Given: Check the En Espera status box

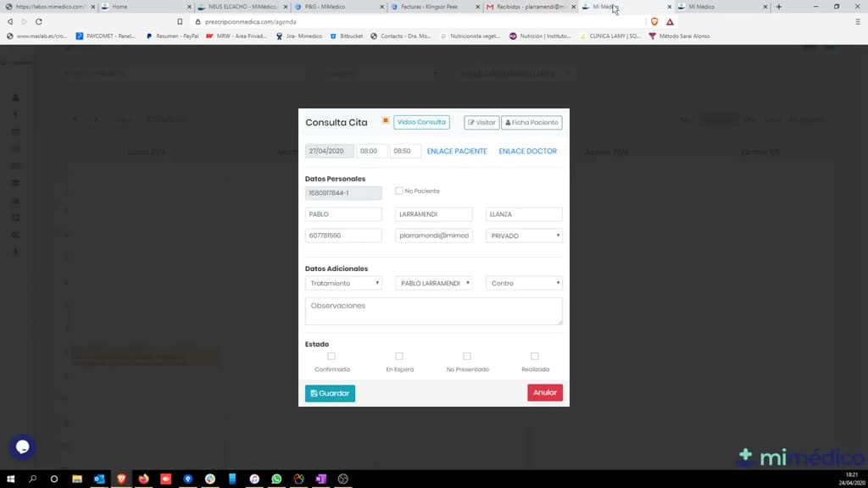Looking at the screenshot, I should pyautogui.click(x=399, y=357).
